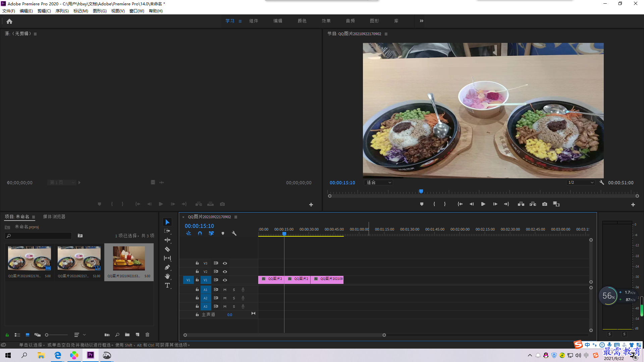The height and width of the screenshot is (362, 644).
Task: Go to In point in program monitor
Action: tap(460, 204)
